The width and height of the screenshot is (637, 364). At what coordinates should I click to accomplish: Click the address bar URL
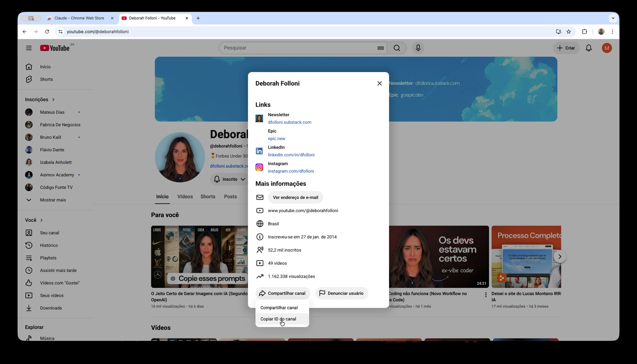pyautogui.click(x=98, y=32)
